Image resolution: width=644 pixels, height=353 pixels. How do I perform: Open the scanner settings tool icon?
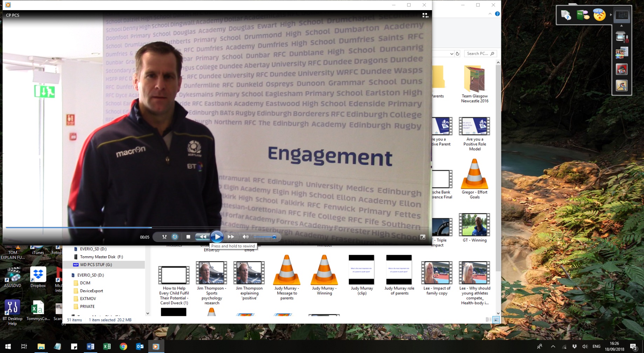click(x=622, y=36)
